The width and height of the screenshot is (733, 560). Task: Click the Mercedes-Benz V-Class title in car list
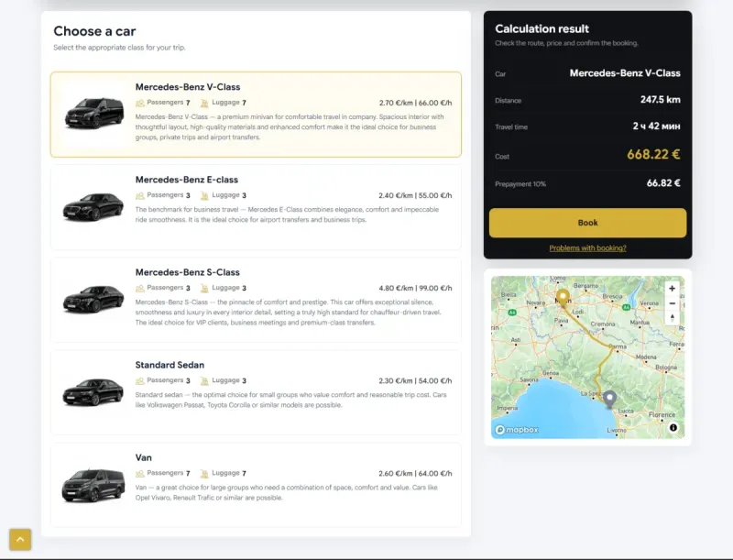pos(188,87)
